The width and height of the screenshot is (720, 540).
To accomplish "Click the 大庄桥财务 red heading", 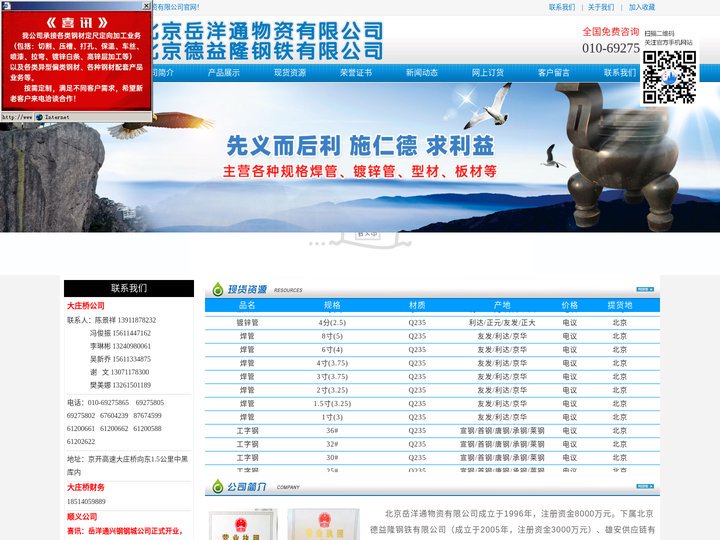I will pyautogui.click(x=86, y=487).
